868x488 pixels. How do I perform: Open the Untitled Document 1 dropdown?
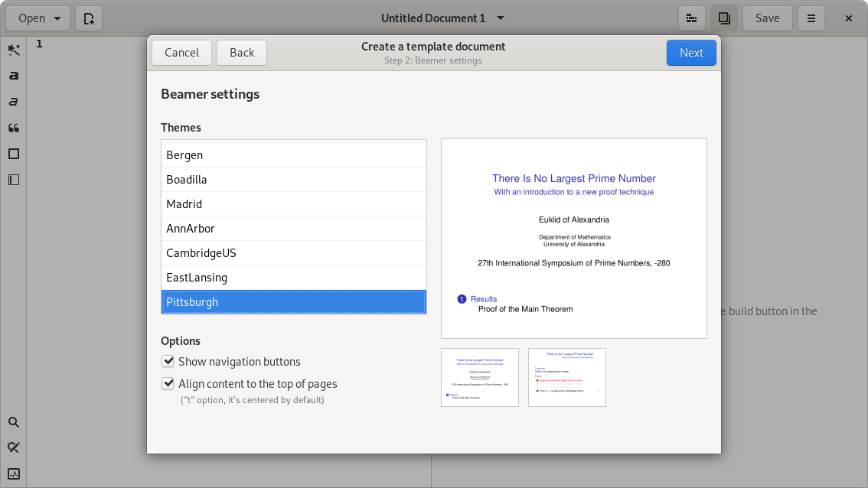point(501,18)
